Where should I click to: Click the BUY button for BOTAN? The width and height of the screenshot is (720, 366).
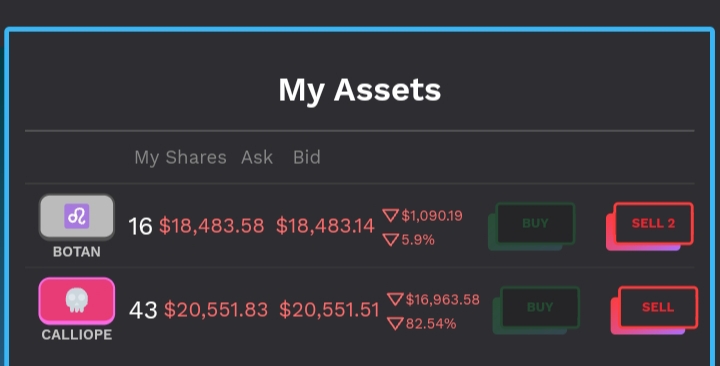(535, 224)
